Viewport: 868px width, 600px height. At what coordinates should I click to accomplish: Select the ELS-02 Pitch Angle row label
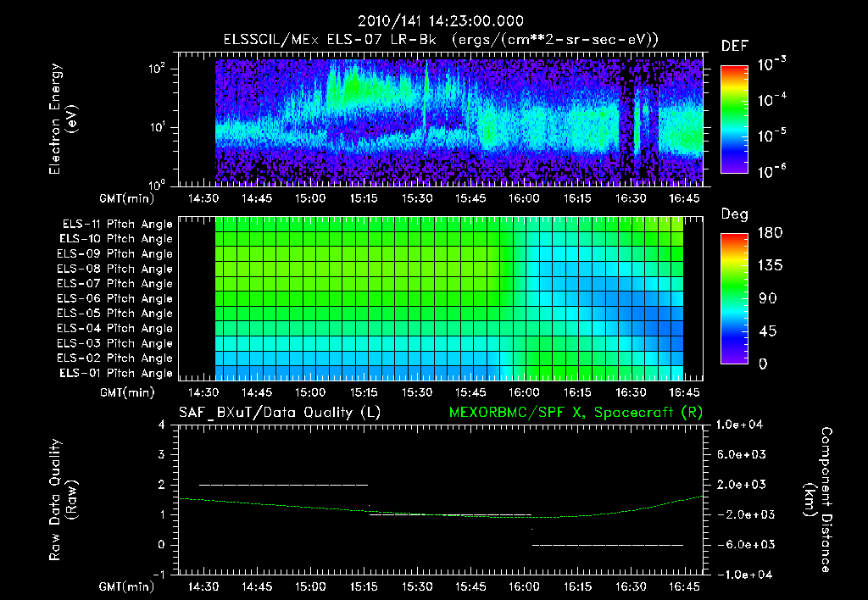[114, 358]
